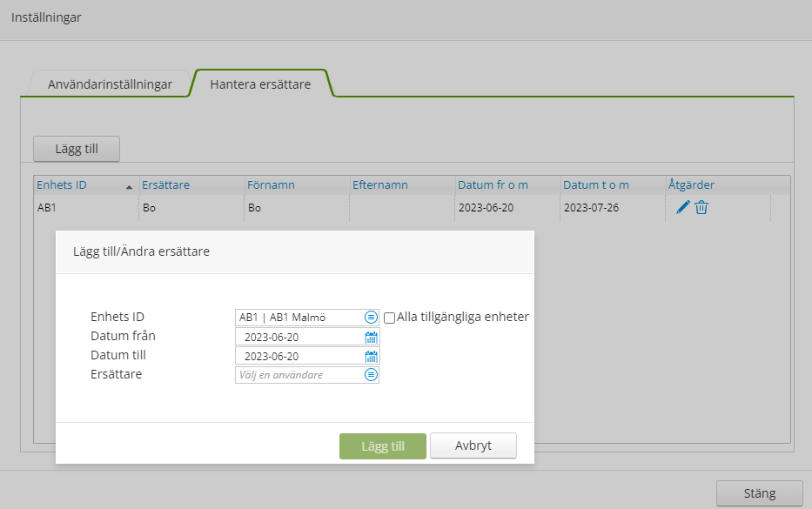Click green Lägg till button in dialog
The image size is (812, 509).
click(383, 445)
